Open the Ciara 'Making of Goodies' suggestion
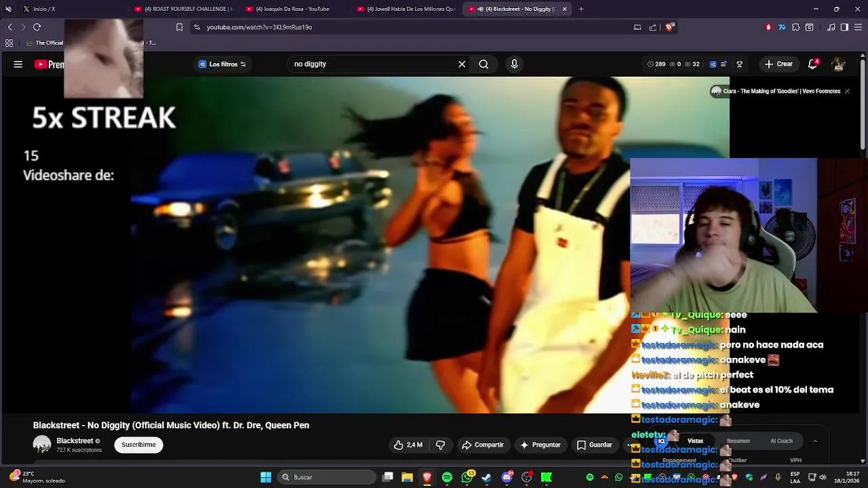The image size is (868, 488). [x=781, y=91]
